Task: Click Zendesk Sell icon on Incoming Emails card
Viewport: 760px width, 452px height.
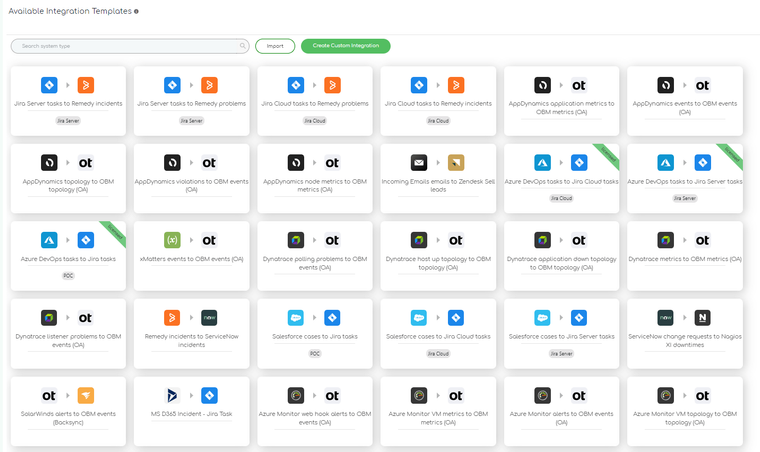Action: [456, 163]
